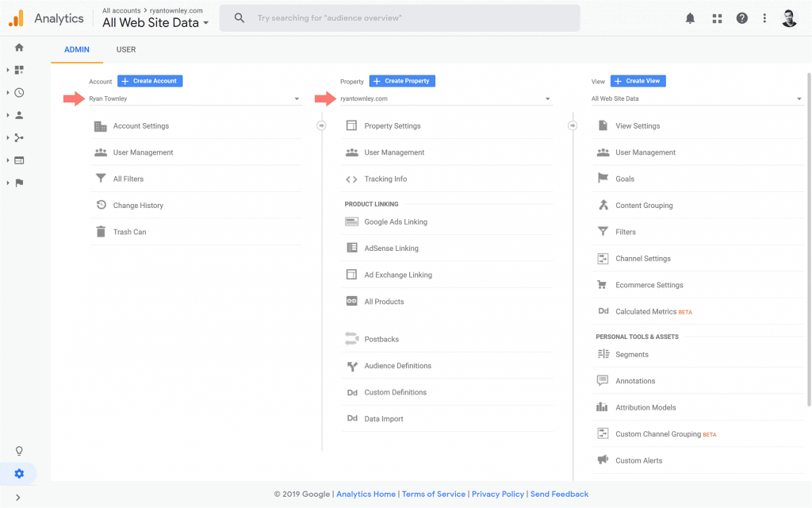
Task: Click the Send Feedback link
Action: tap(559, 494)
